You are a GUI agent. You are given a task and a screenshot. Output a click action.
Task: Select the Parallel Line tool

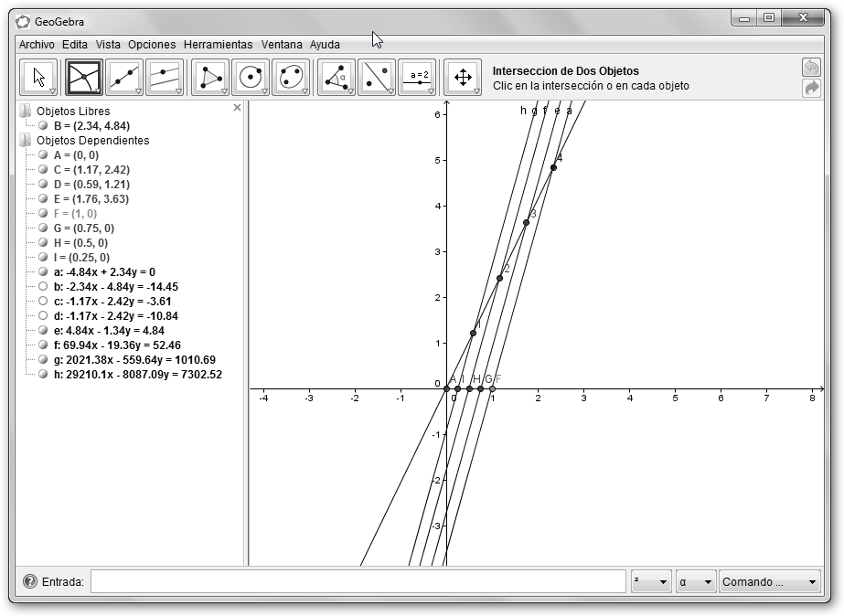(165, 78)
